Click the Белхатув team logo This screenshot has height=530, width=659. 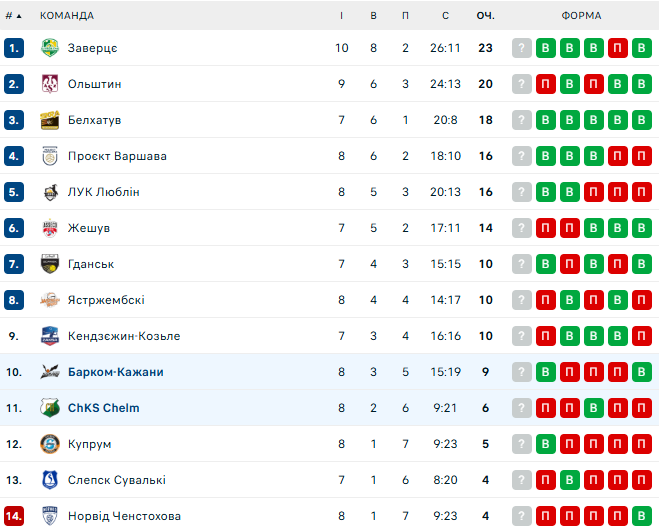[50, 120]
